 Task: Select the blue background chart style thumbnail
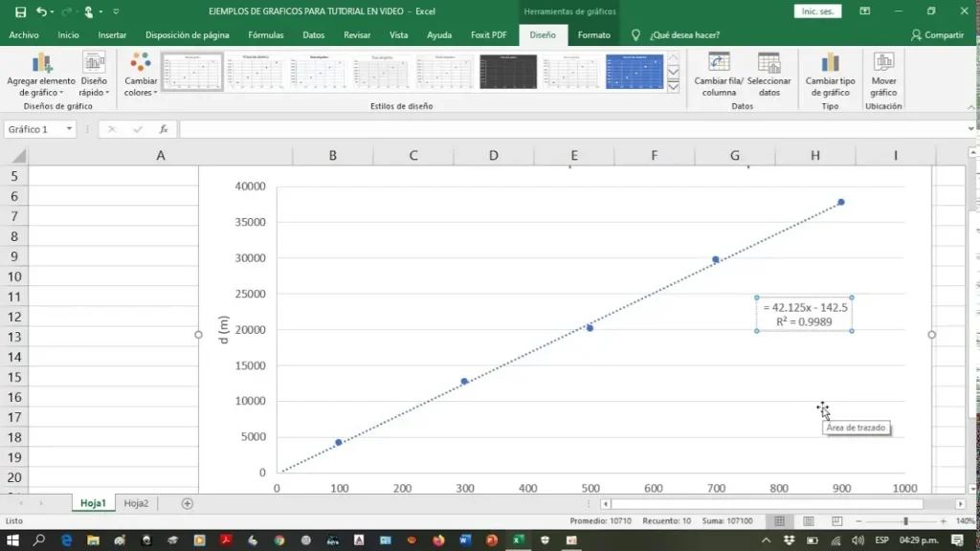coord(635,72)
